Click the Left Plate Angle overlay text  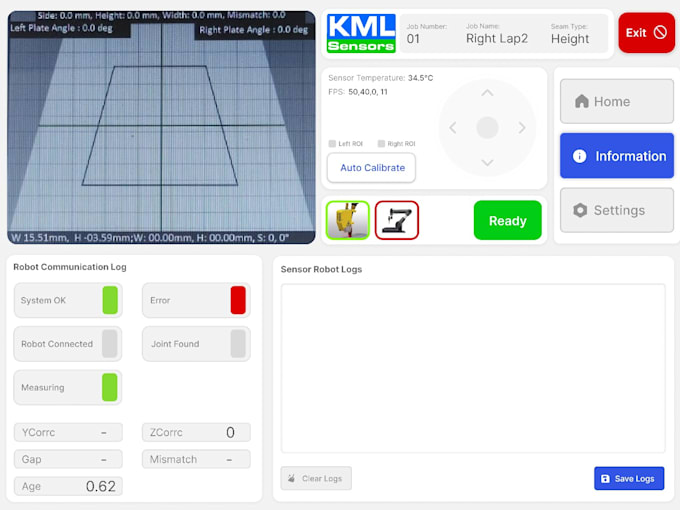tap(61, 28)
